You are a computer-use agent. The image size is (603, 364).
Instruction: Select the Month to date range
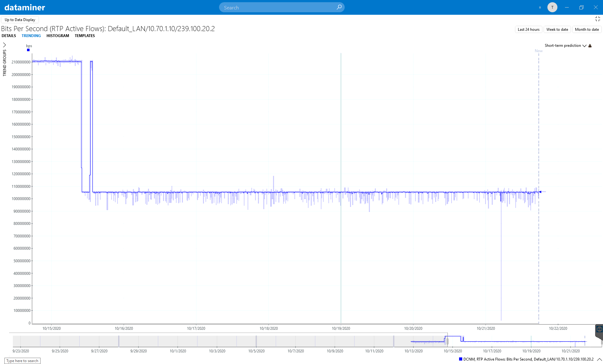[587, 30]
